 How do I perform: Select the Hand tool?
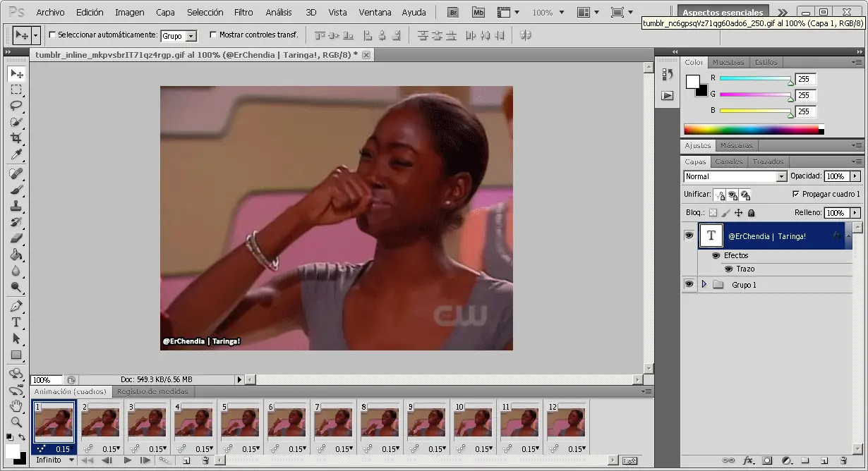16,406
